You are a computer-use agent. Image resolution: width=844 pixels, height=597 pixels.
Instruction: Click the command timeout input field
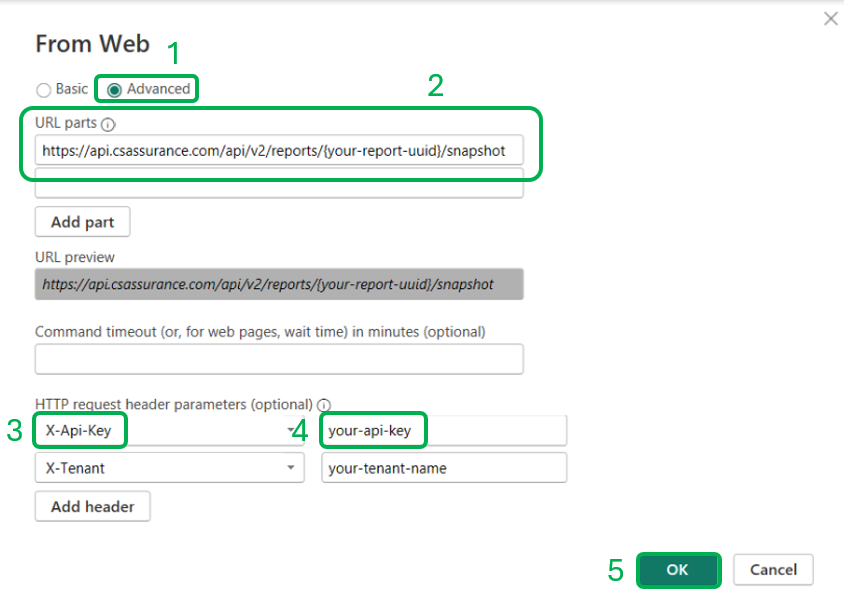click(x=279, y=359)
